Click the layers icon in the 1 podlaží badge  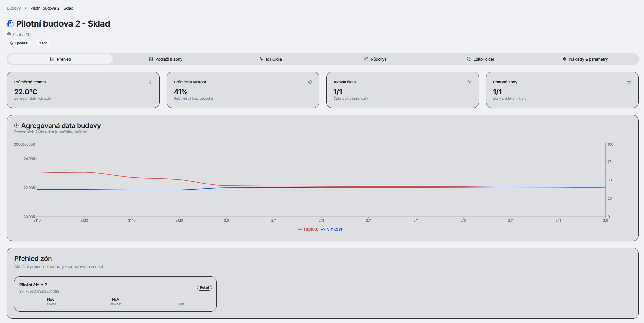(x=12, y=43)
